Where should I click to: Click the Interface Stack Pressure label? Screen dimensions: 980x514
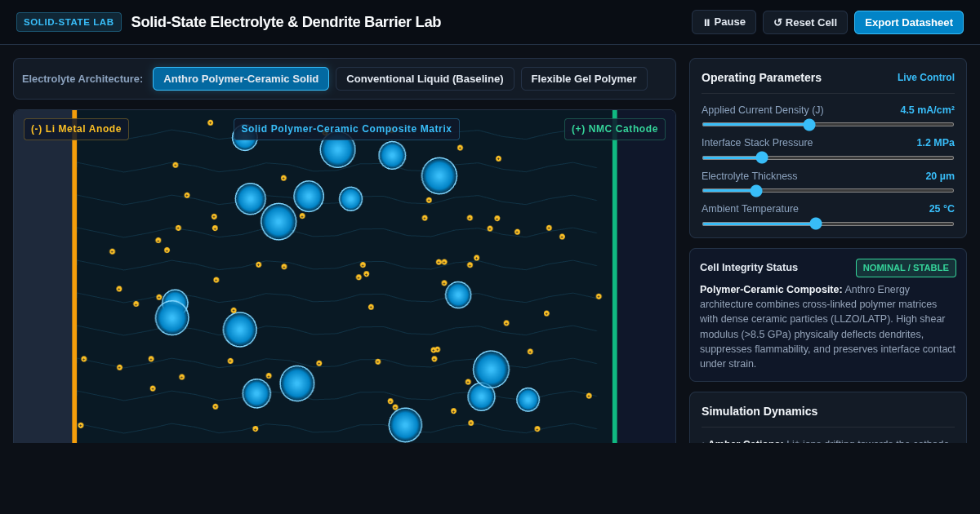click(757, 143)
